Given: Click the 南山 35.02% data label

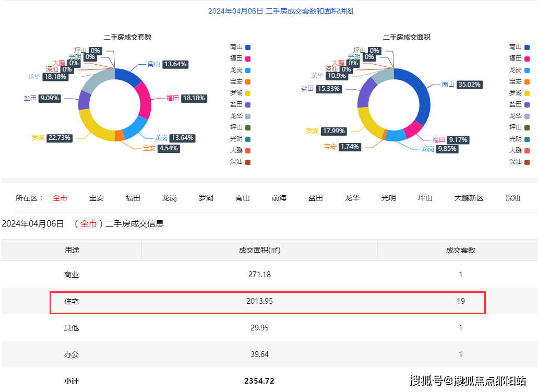Looking at the screenshot, I should [462, 85].
